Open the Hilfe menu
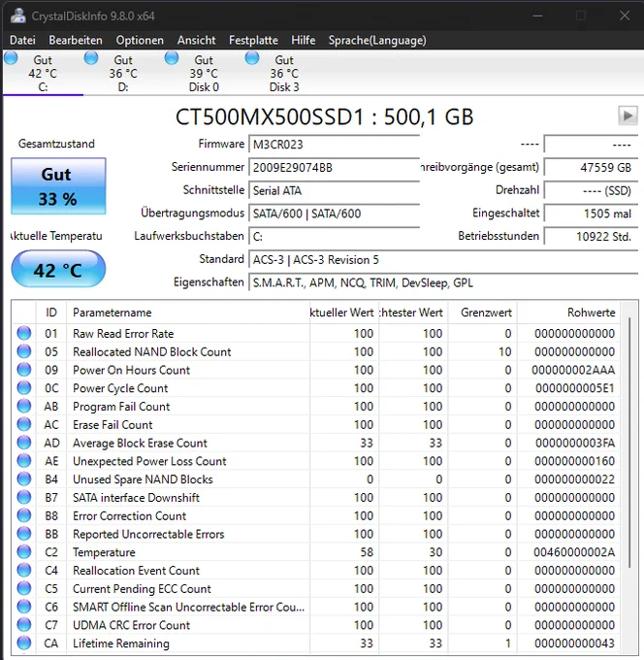Viewport: 644px width, 660px height. click(303, 41)
